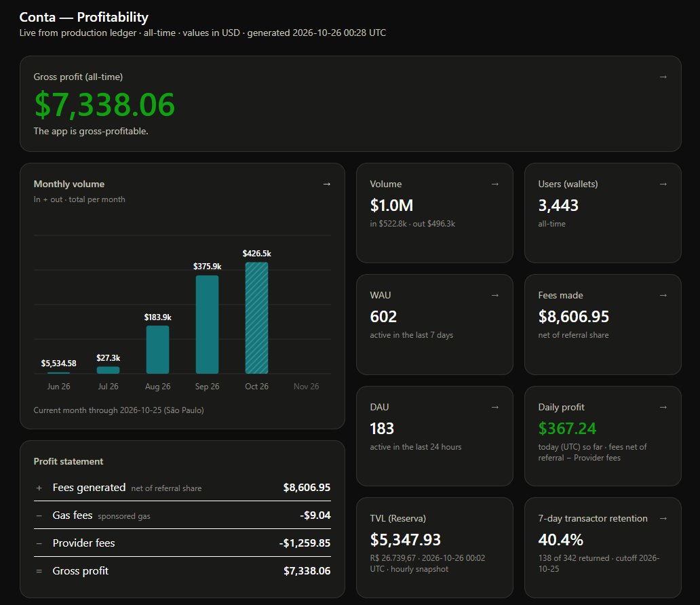The width and height of the screenshot is (700, 605).
Task: Click the $5,534.58 bar label
Action: [58, 364]
